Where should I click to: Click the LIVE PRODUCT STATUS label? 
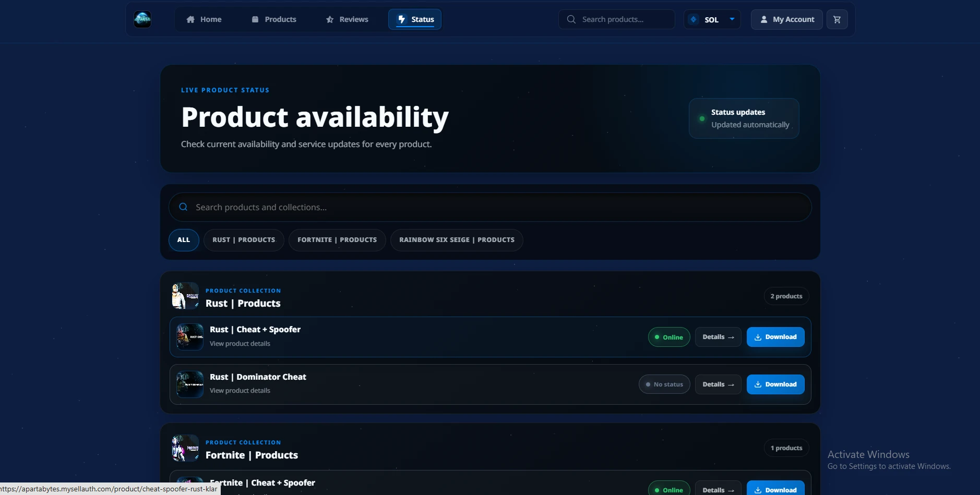(225, 90)
